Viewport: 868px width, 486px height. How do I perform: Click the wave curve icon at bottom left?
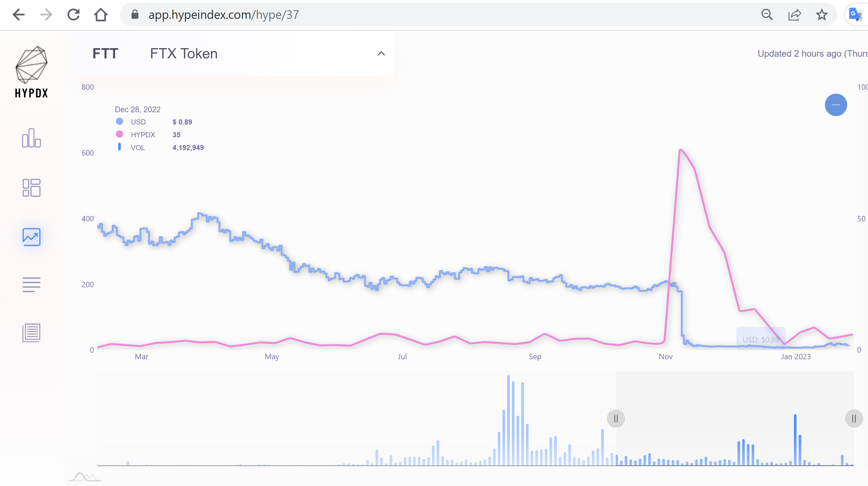(x=85, y=477)
